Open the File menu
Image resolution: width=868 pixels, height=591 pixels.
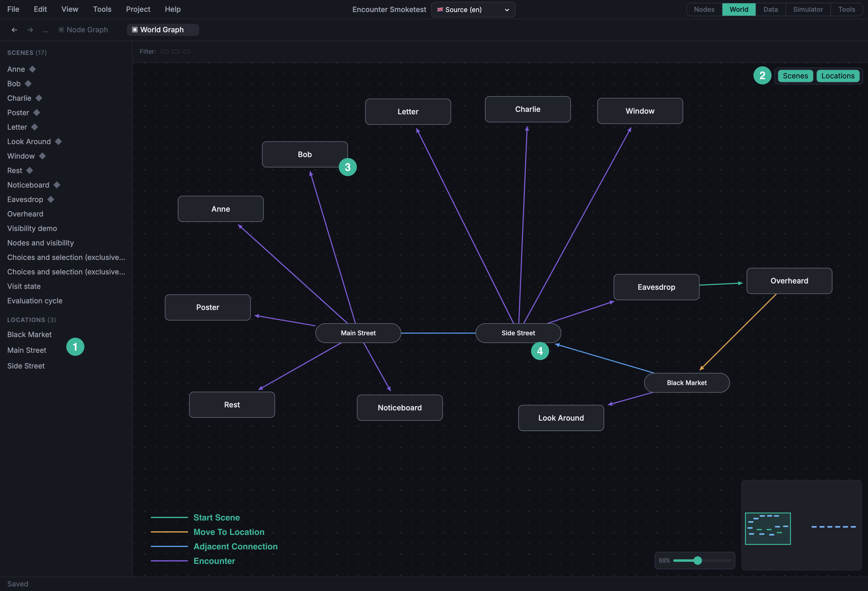(x=13, y=9)
